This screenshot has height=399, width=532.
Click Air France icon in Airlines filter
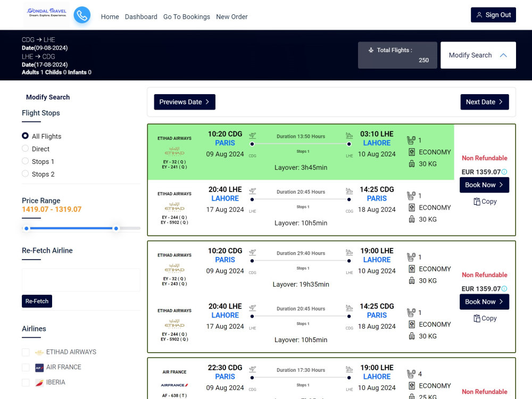click(39, 368)
